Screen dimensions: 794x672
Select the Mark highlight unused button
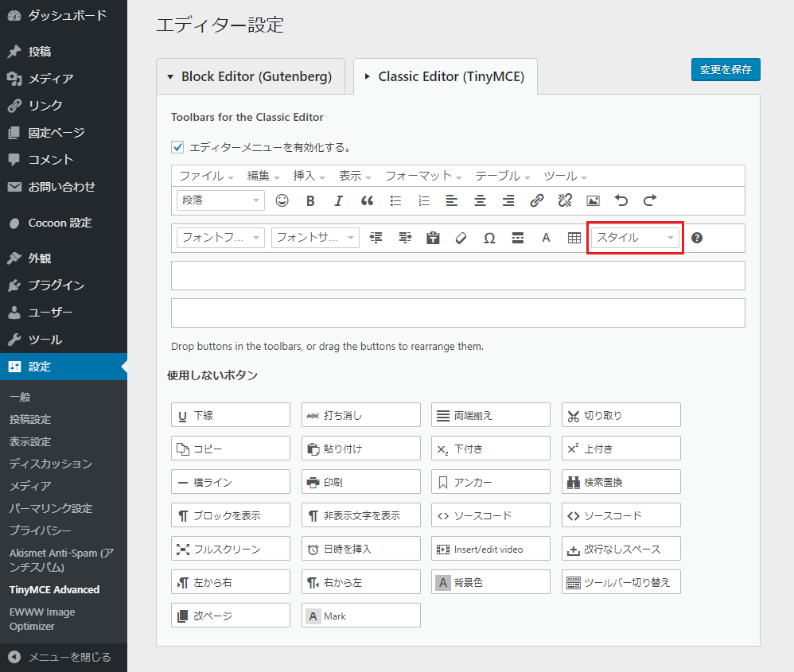tap(361, 616)
